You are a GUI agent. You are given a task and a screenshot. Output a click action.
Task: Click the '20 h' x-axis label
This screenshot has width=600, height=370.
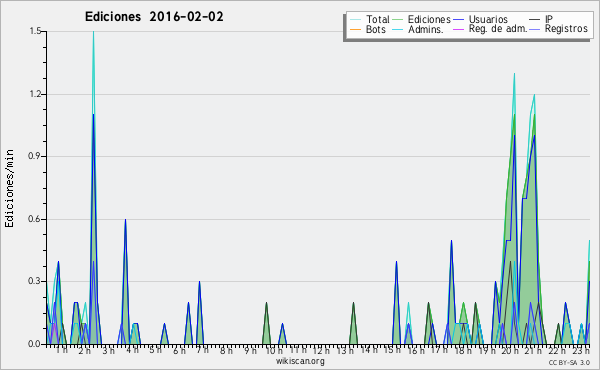tap(510, 350)
